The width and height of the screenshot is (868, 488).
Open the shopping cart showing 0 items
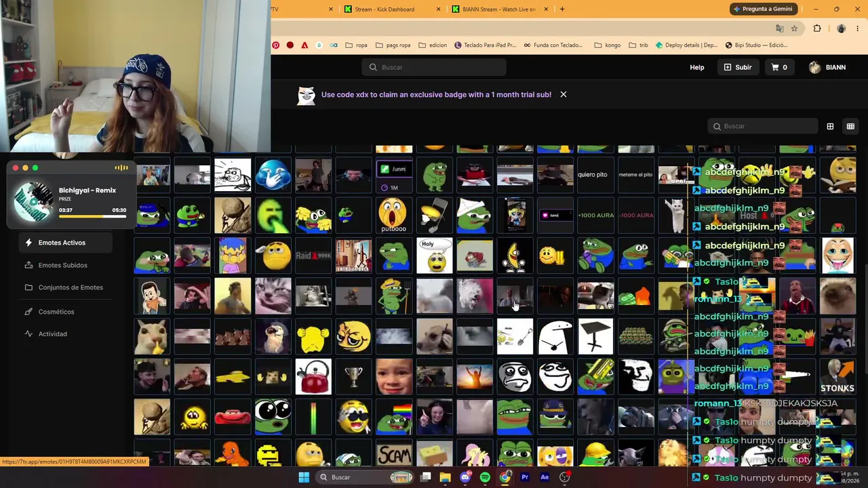point(779,67)
